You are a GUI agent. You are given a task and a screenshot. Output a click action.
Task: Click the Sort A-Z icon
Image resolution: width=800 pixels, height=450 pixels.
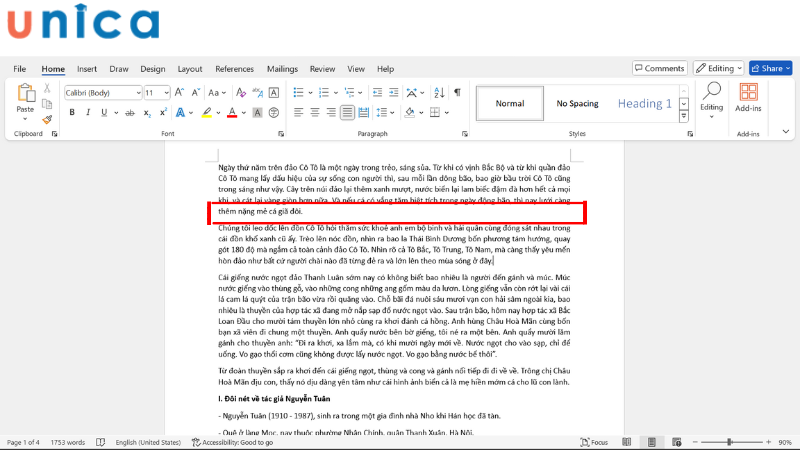tap(437, 92)
